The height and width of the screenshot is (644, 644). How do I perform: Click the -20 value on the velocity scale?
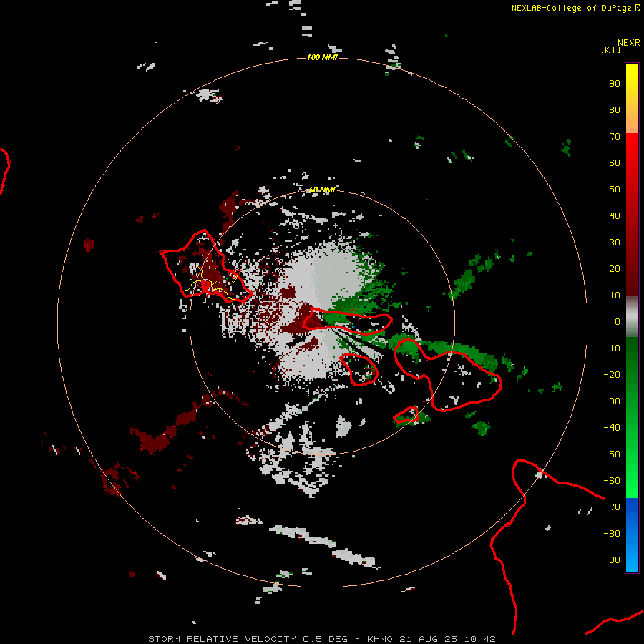(x=612, y=375)
